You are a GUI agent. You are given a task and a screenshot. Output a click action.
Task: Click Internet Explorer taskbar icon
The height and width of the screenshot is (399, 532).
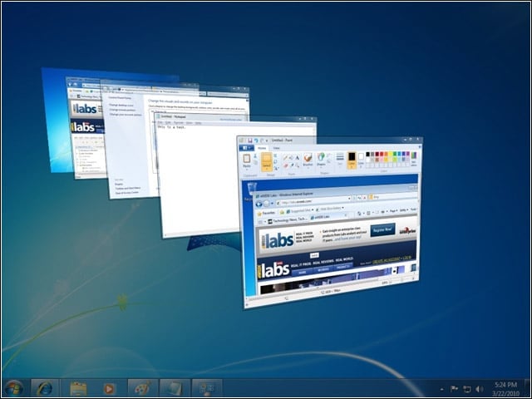point(45,388)
